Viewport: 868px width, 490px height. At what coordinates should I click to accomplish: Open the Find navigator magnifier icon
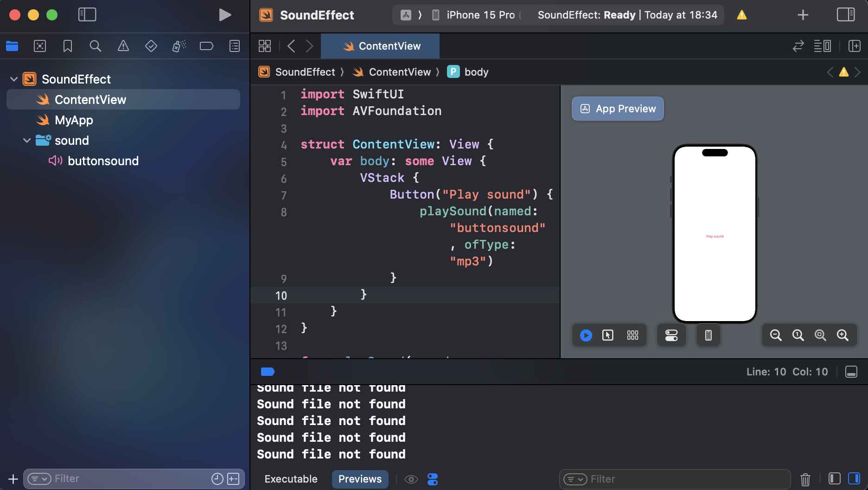[95, 46]
